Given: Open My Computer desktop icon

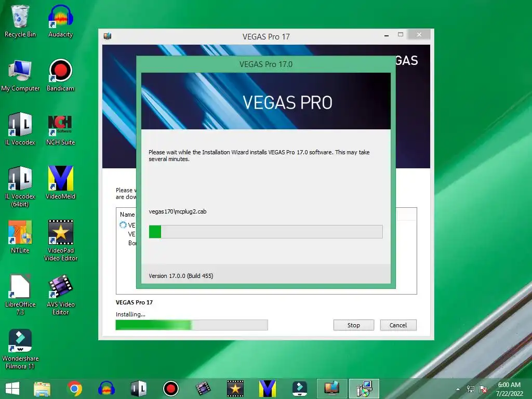Looking at the screenshot, I should pyautogui.click(x=20, y=75).
